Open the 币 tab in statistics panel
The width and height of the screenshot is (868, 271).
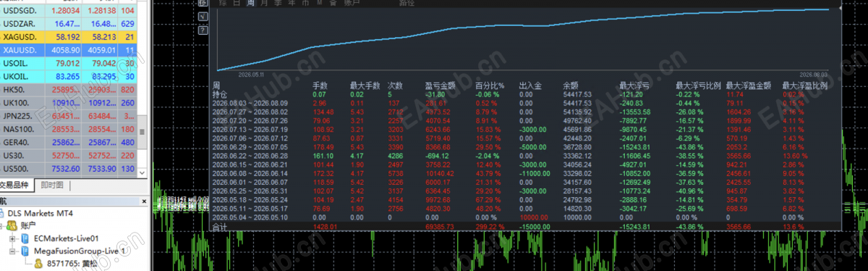click(305, 4)
